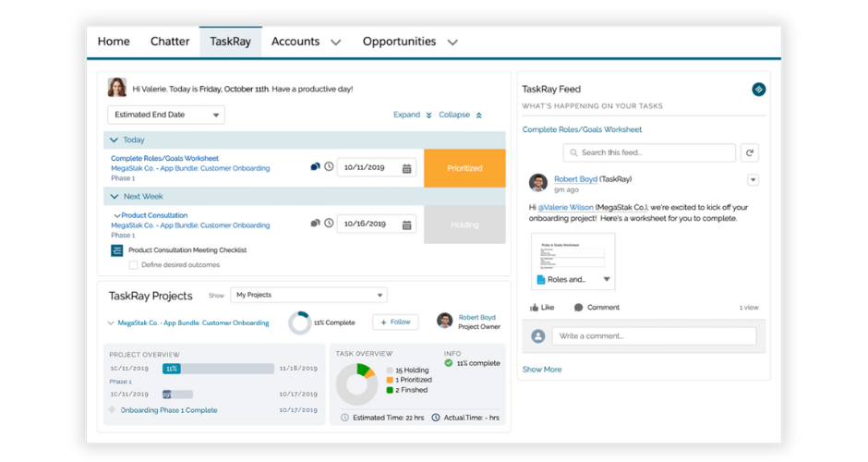The width and height of the screenshot is (868, 462).
Task: Click Robert Boyd avatar in feed post
Action: pyautogui.click(x=538, y=183)
